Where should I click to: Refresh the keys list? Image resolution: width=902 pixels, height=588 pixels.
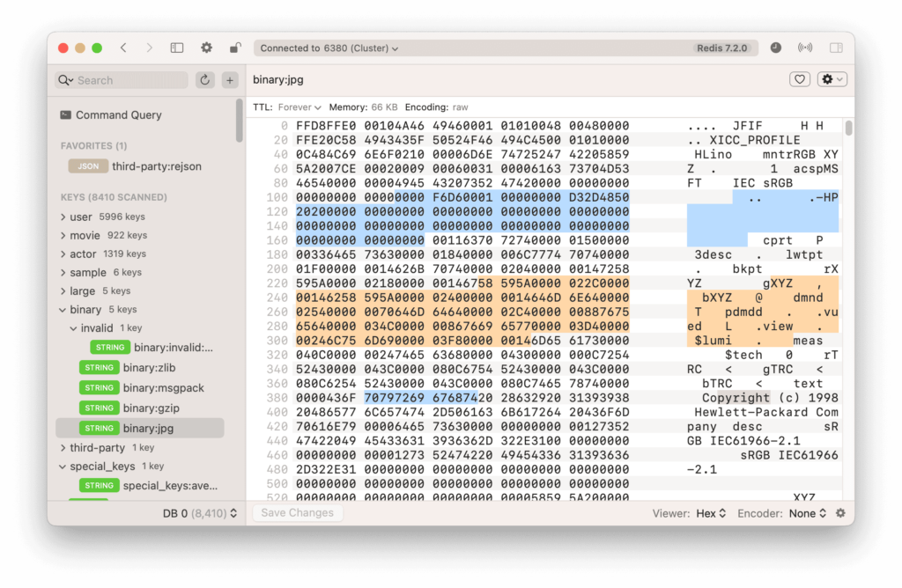pyautogui.click(x=204, y=79)
